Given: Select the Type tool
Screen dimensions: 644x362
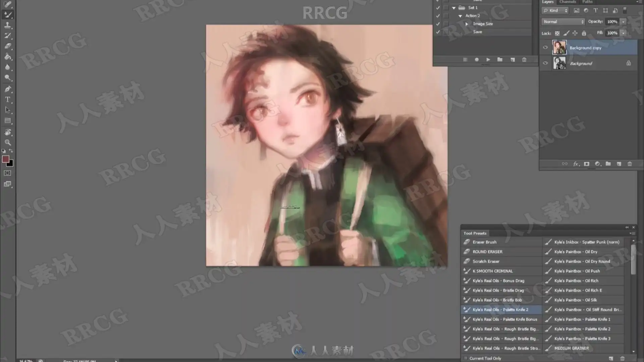Looking at the screenshot, I should (x=7, y=100).
